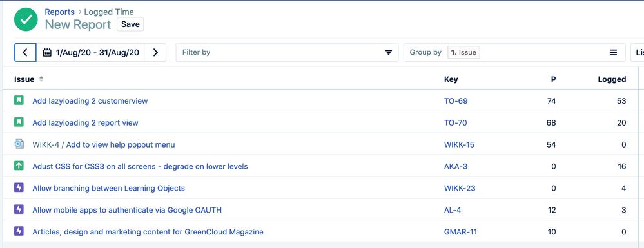
Task: Click Logged Time breadcrumb text
Action: click(x=109, y=12)
